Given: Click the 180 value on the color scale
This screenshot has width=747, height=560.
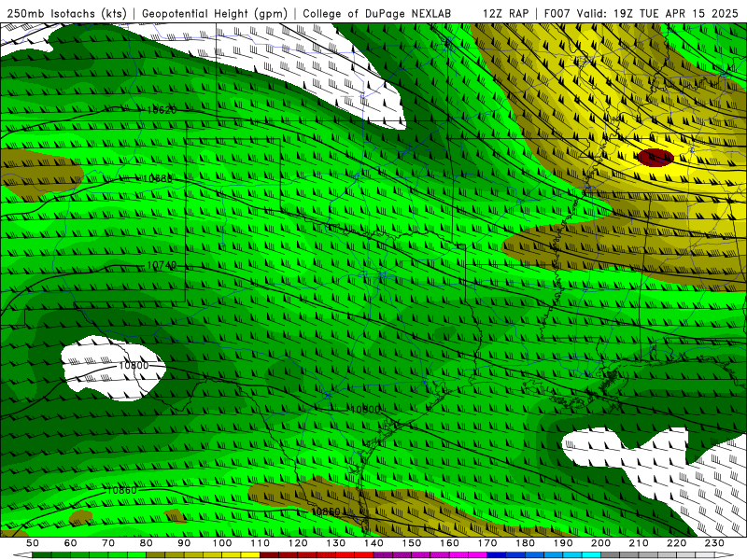Looking at the screenshot, I should point(525,543).
